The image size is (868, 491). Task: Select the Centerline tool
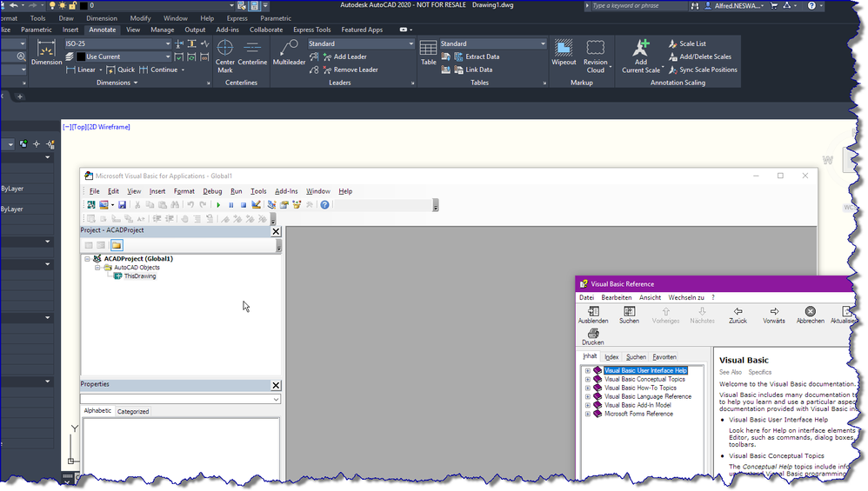(x=252, y=53)
